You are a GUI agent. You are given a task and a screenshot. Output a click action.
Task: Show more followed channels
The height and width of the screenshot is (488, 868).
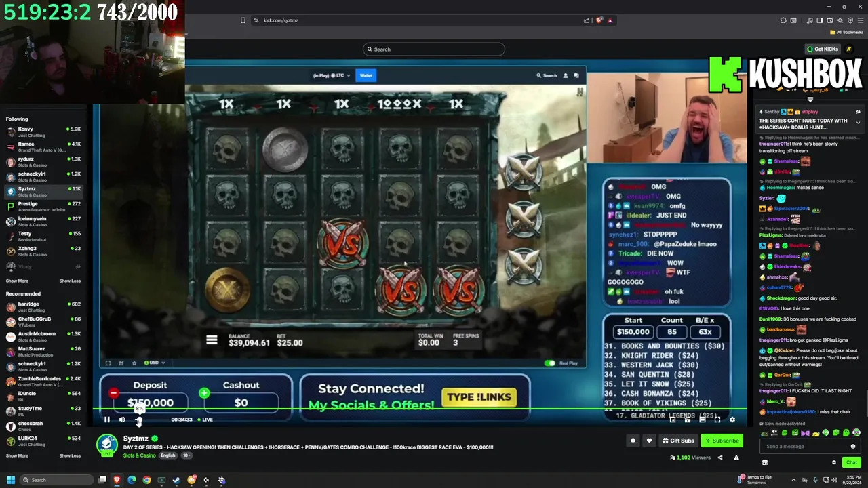17,281
